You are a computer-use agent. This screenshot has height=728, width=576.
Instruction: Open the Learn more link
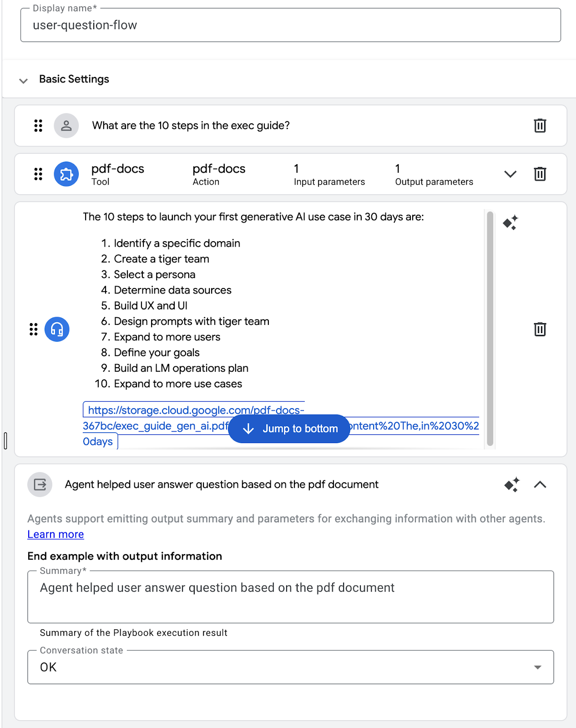pos(56,534)
